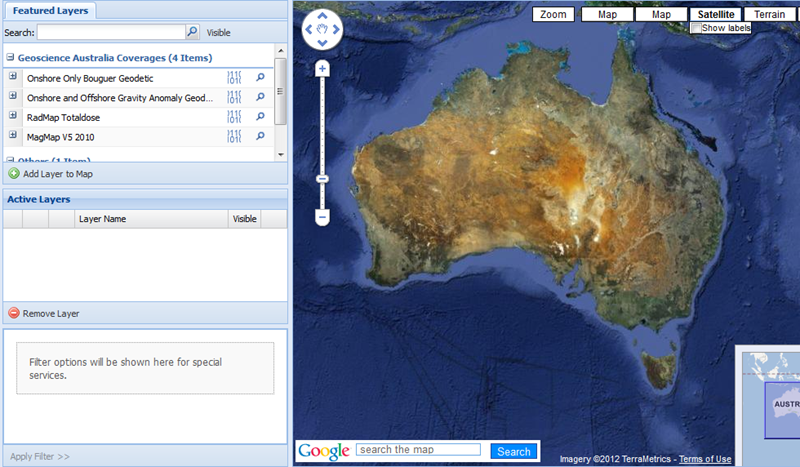Click data icon for Onshore Only Bouguer Geodetic
The image size is (800, 467).
click(235, 78)
